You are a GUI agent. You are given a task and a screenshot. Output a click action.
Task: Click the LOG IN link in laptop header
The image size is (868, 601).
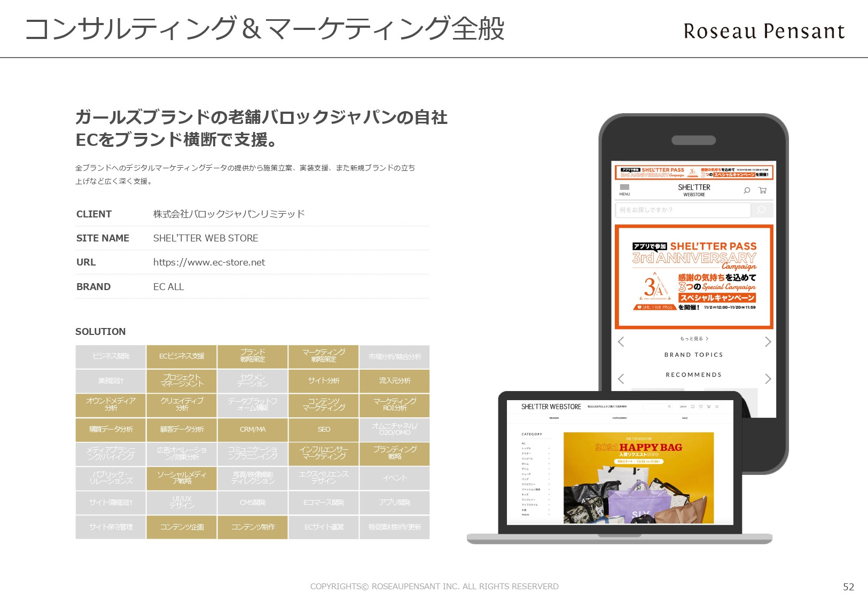click(683, 406)
